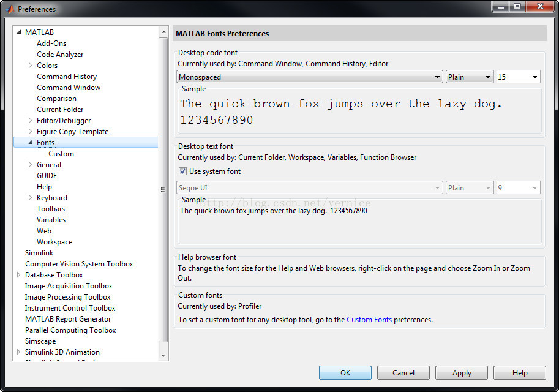This screenshot has height=392, width=559.
Task: Follow the Custom Fonts link
Action: pos(369,320)
